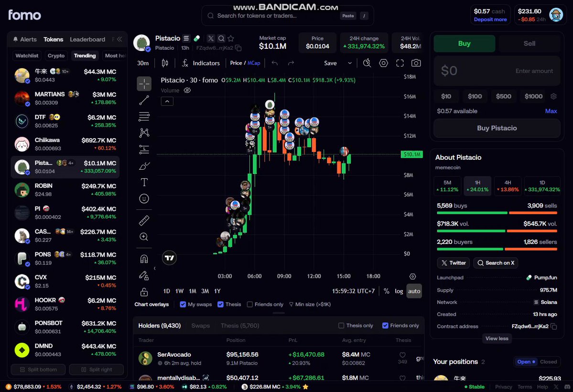Click the Enter amount input
Viewport: 573px width, 392px height.
pyautogui.click(x=497, y=71)
